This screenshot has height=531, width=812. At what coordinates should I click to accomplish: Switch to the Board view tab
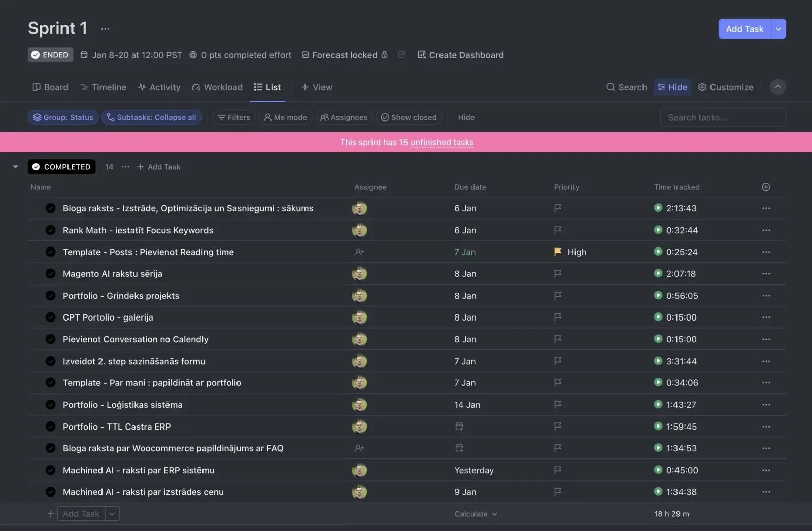50,87
